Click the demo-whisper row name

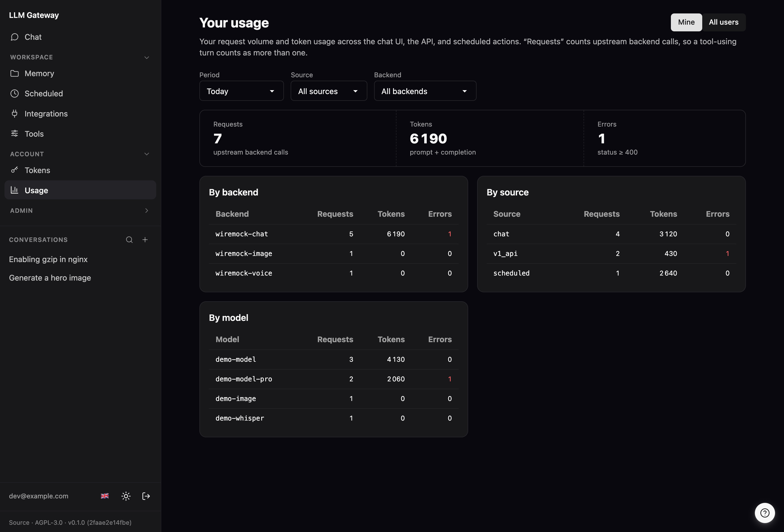[x=239, y=418]
